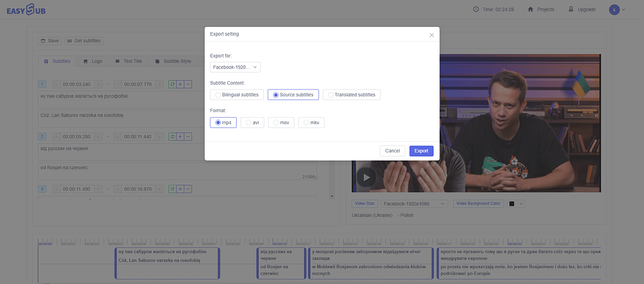Screen dimensions: 644x284
Task: Click minus icon on subtitle row 2
Action: point(188,137)
